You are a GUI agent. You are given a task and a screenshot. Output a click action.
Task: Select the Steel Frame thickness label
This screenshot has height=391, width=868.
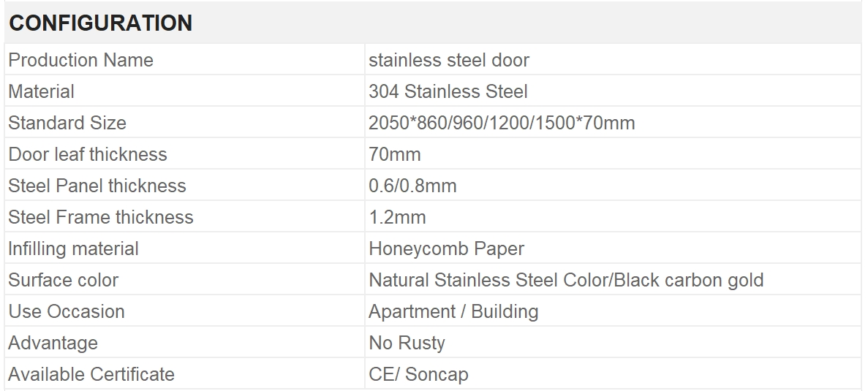point(101,217)
